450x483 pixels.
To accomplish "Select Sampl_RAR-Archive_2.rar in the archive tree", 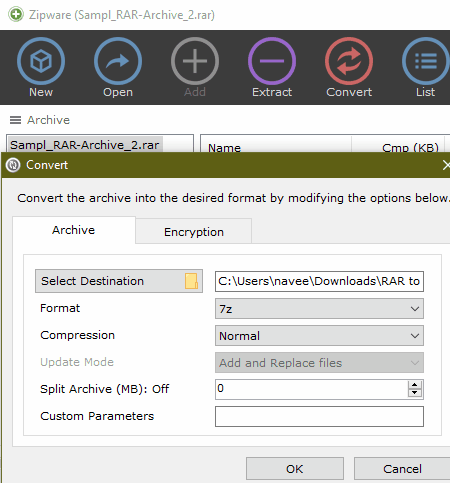I will tap(85, 145).
